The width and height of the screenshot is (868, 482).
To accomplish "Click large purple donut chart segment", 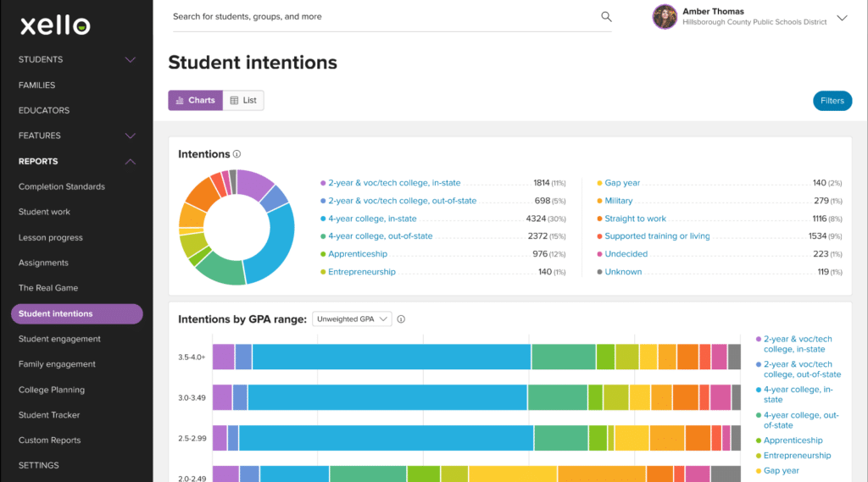I will pyautogui.click(x=253, y=183).
